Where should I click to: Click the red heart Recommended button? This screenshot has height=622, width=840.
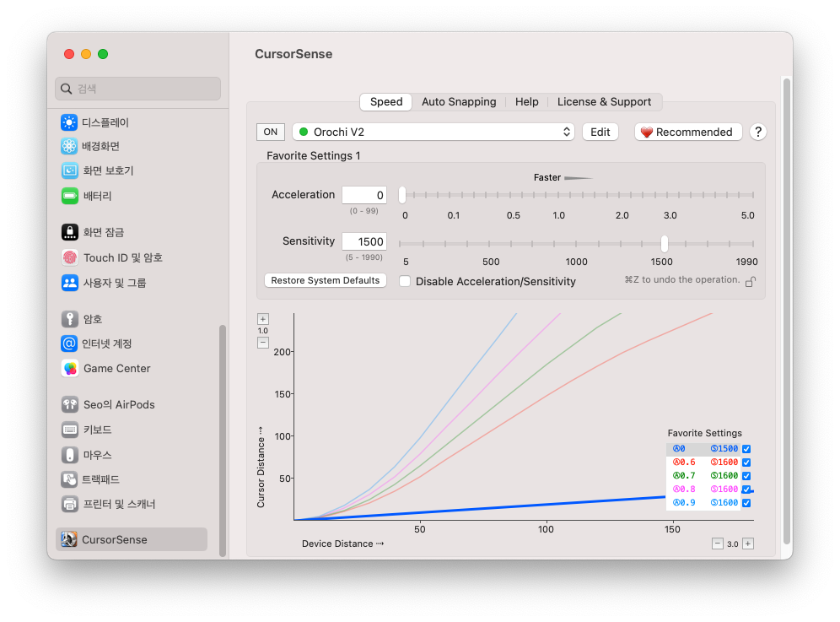click(688, 132)
